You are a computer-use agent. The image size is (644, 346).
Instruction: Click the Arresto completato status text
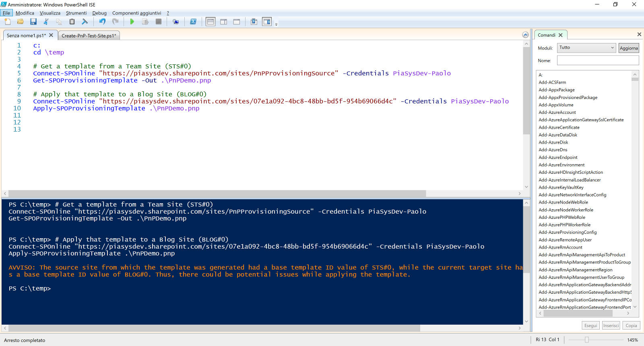[x=25, y=340]
